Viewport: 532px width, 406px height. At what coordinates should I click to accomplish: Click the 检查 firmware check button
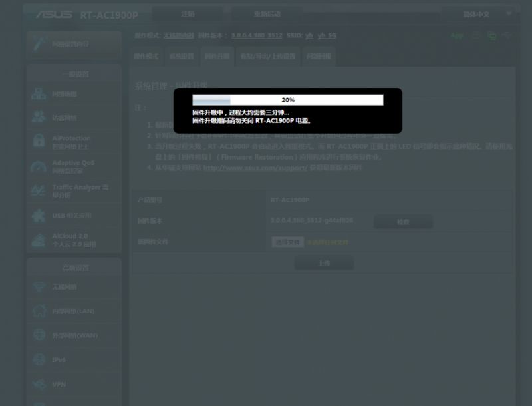(x=403, y=222)
